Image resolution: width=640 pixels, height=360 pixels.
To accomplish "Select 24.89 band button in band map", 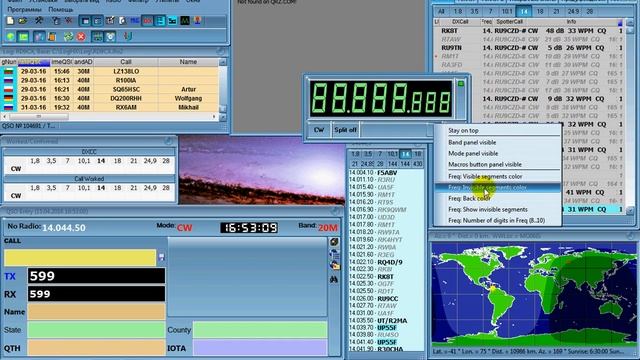I will 367,164.
